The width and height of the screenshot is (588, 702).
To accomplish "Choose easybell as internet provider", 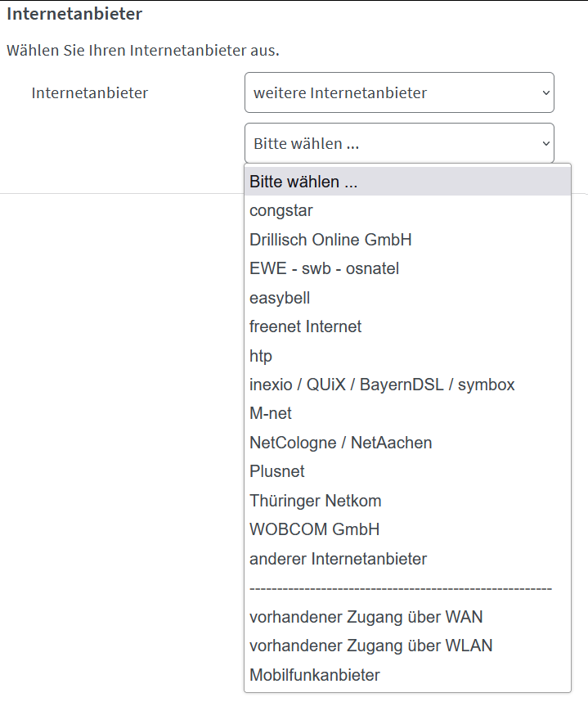I will [x=407, y=298].
